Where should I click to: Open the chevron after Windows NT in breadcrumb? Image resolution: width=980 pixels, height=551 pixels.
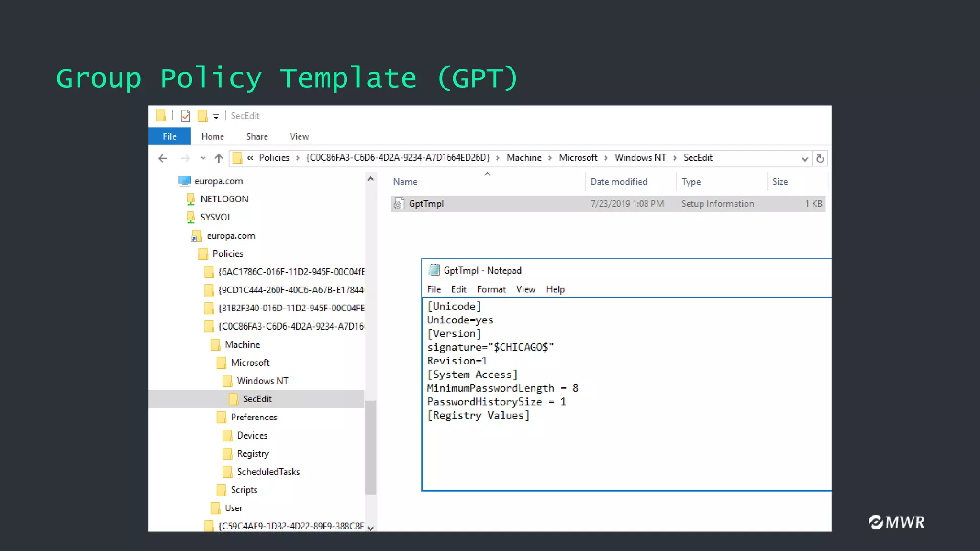tap(675, 158)
